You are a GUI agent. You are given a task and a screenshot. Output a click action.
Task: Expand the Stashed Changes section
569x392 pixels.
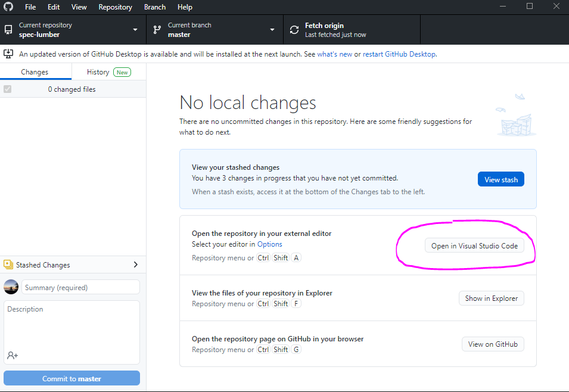point(136,265)
